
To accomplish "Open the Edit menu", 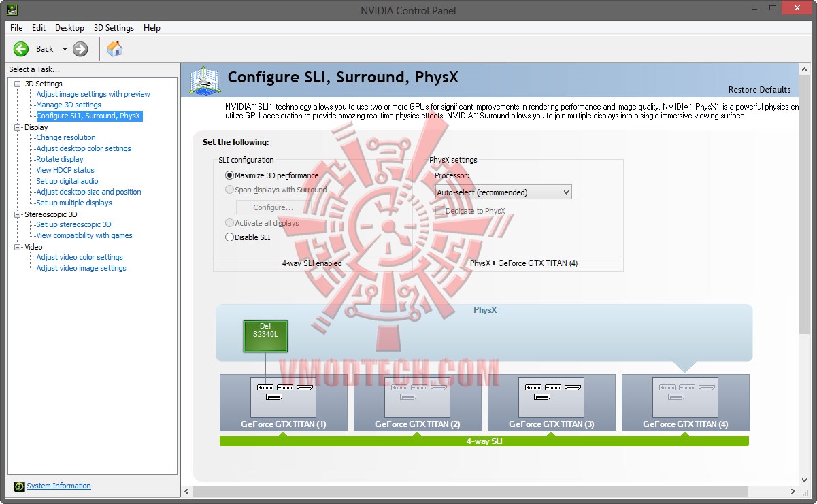I will coord(39,28).
